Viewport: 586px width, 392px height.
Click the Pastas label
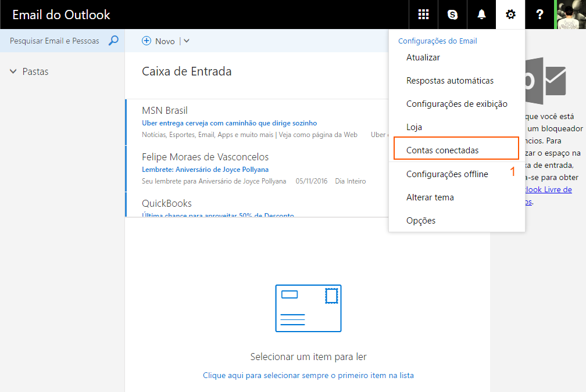(35, 71)
